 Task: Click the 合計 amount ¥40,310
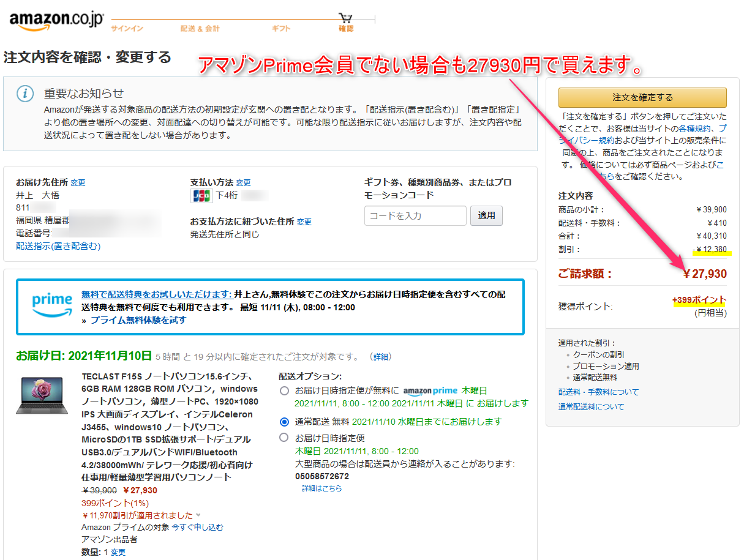(x=712, y=236)
